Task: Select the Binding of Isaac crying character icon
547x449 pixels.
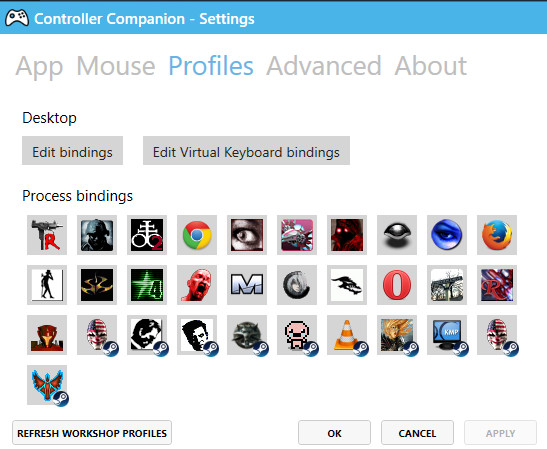Action: point(297,335)
